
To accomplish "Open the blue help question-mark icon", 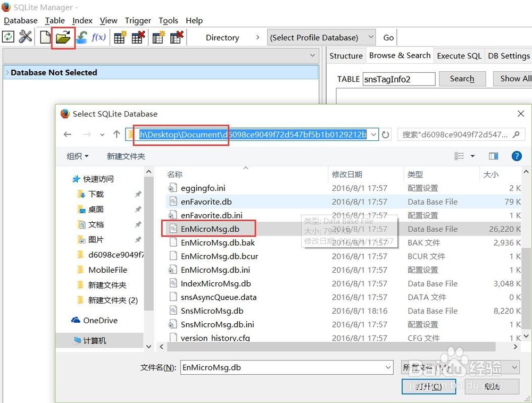I will [517, 156].
